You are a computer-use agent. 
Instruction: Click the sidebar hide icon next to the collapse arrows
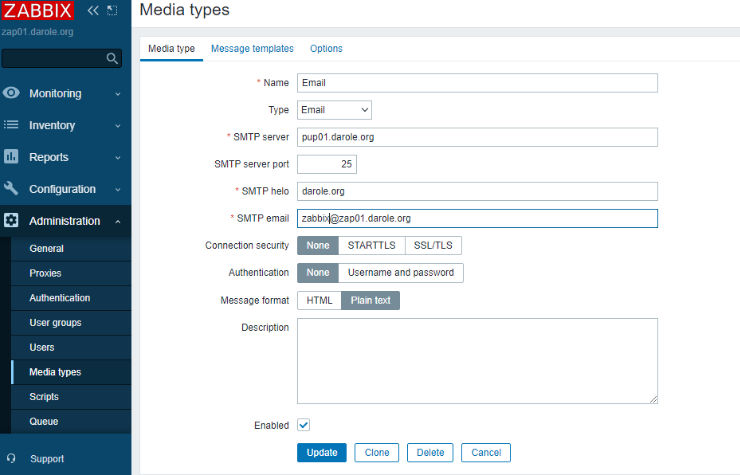pos(111,11)
